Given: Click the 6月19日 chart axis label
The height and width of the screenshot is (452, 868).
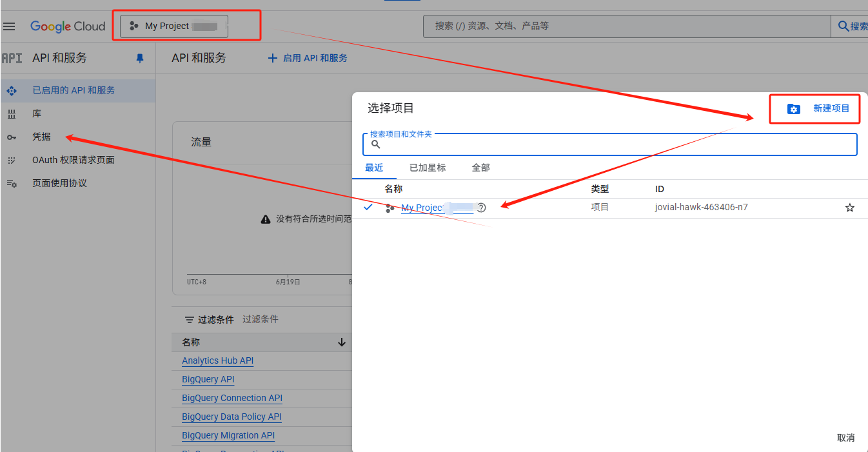Looking at the screenshot, I should pos(288,282).
